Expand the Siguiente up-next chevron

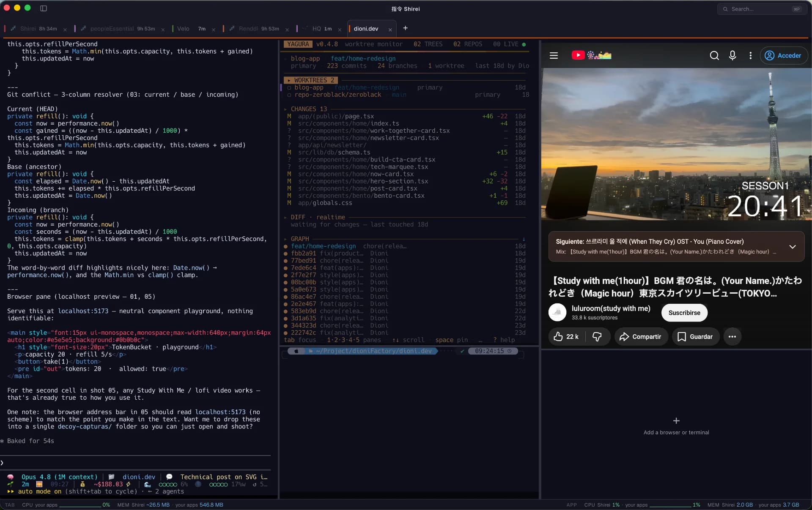[793, 247]
